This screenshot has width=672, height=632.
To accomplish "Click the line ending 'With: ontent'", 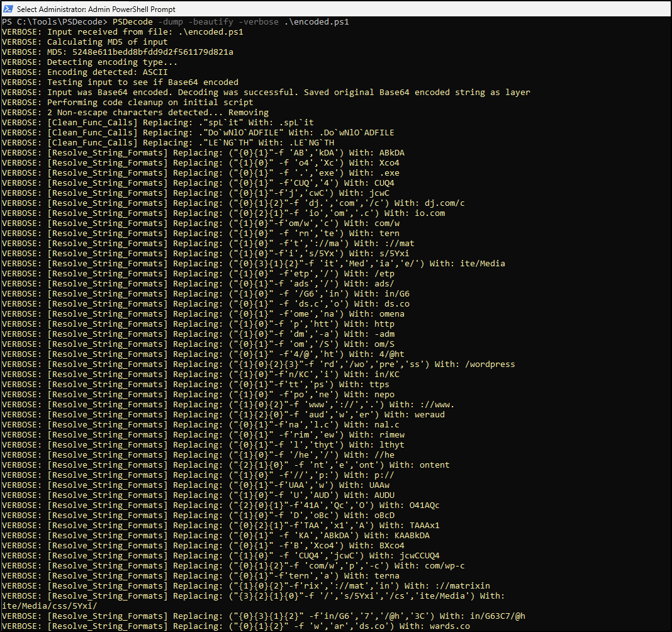I will [x=226, y=465].
